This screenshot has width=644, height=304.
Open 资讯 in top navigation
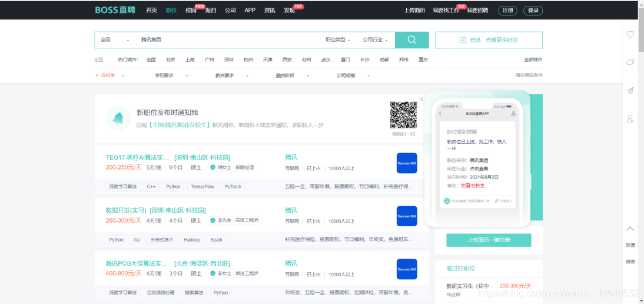270,10
